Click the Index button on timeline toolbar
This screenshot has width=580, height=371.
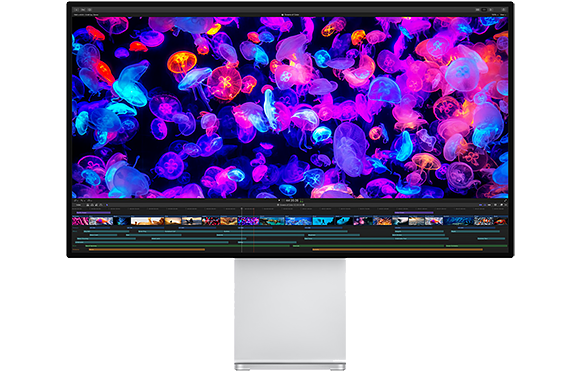pos(78,205)
